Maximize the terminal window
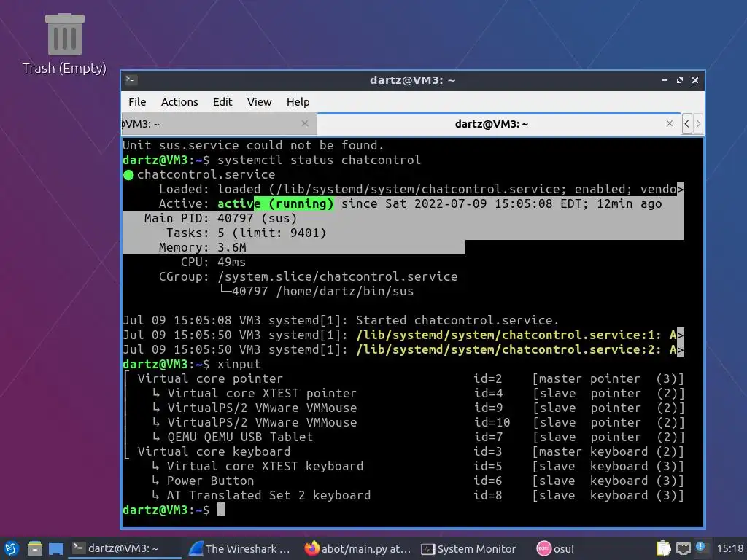Viewport: 747px width, 560px height. [x=680, y=80]
